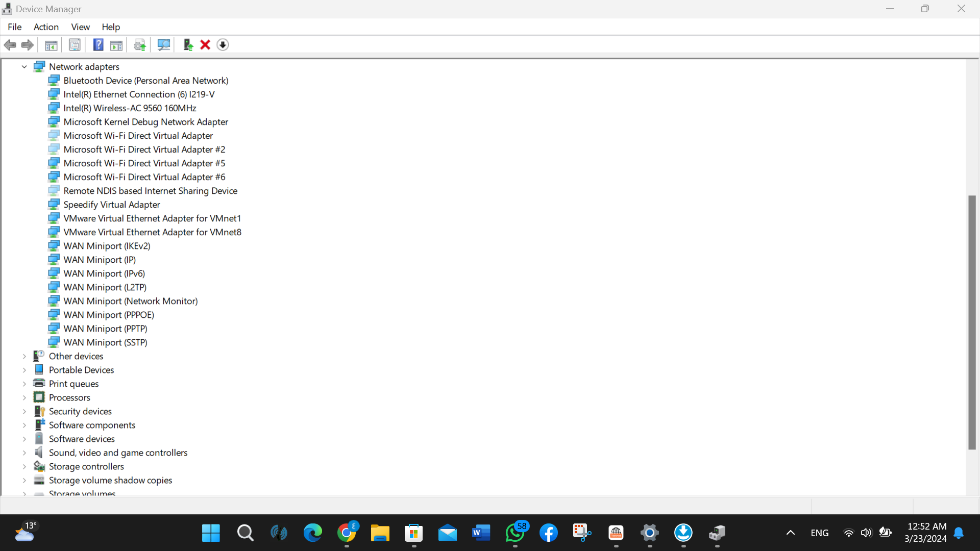Click the Disable device down-arrow icon
Image resolution: width=980 pixels, height=551 pixels.
223,45
